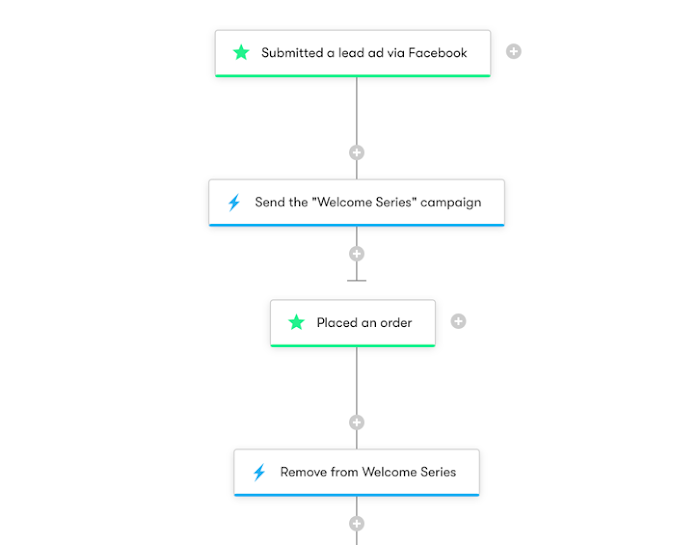The width and height of the screenshot is (700, 545).
Task: Add a step directly below Send Welcome Series campaign
Action: pos(357,254)
